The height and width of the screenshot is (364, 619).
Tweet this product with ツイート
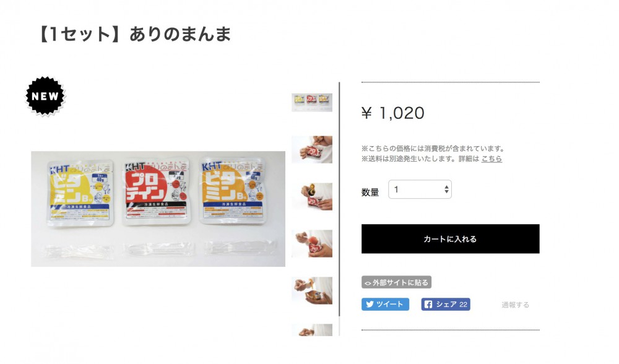point(385,305)
